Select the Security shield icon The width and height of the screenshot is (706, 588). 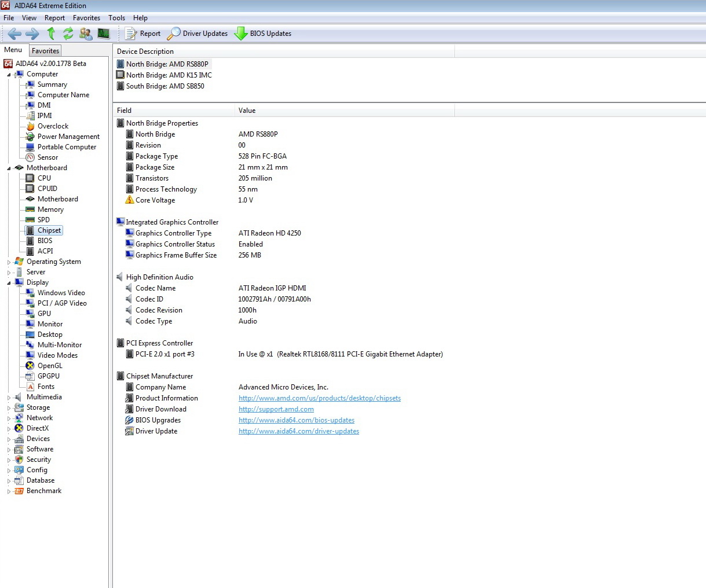tap(19, 460)
